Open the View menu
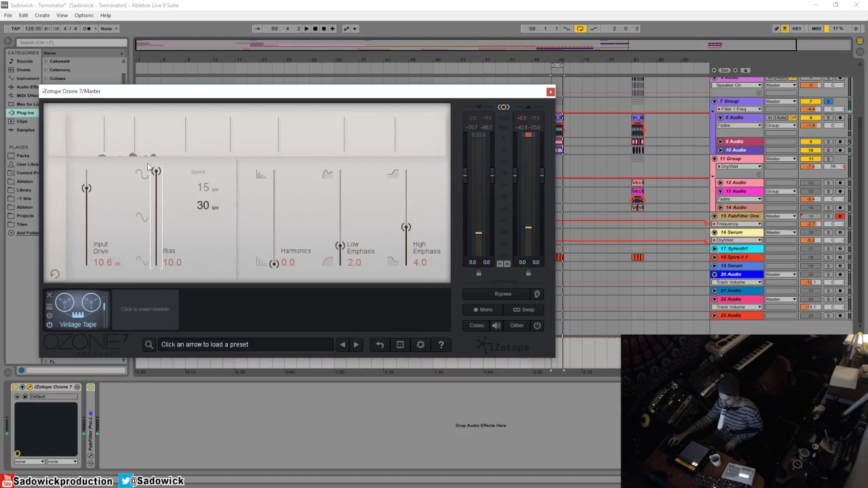The height and width of the screenshot is (488, 868). [62, 15]
